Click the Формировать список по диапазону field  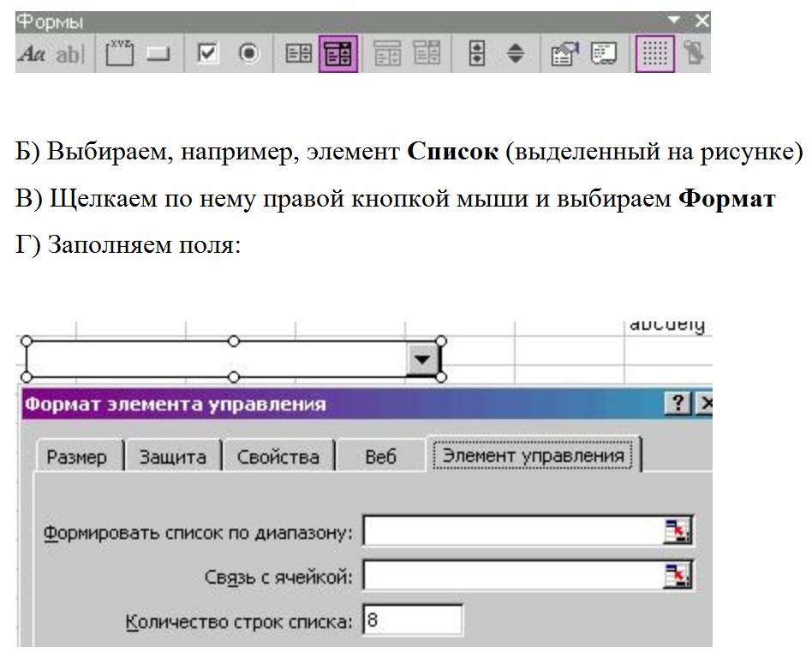(x=513, y=531)
